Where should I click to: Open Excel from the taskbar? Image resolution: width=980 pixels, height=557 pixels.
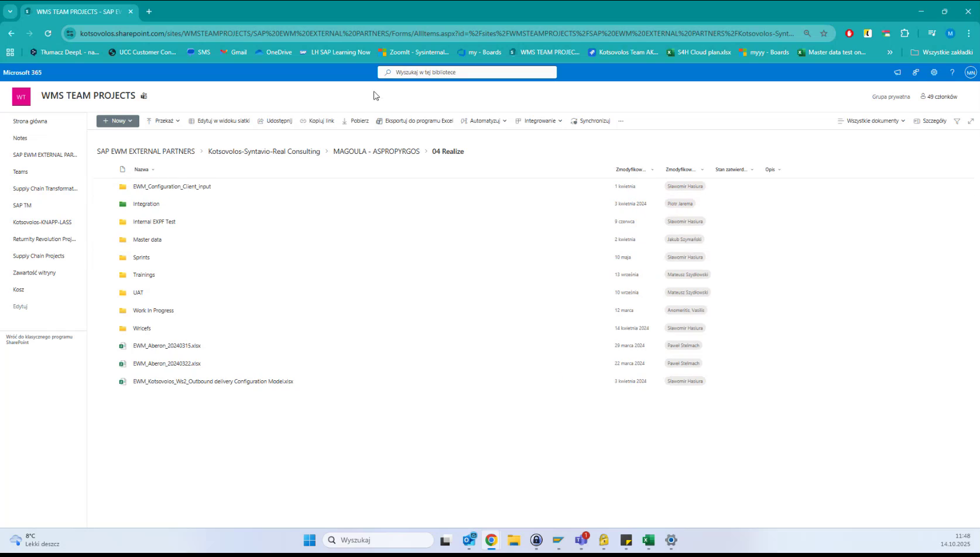click(648, 540)
